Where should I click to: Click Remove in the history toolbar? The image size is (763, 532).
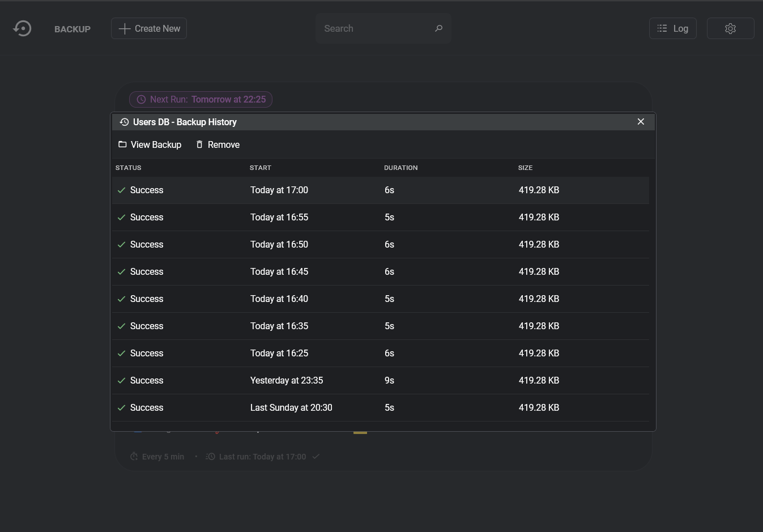click(218, 144)
